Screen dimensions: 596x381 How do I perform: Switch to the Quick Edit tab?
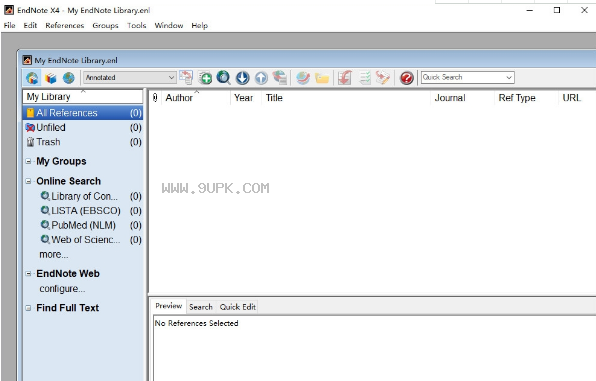coord(238,307)
